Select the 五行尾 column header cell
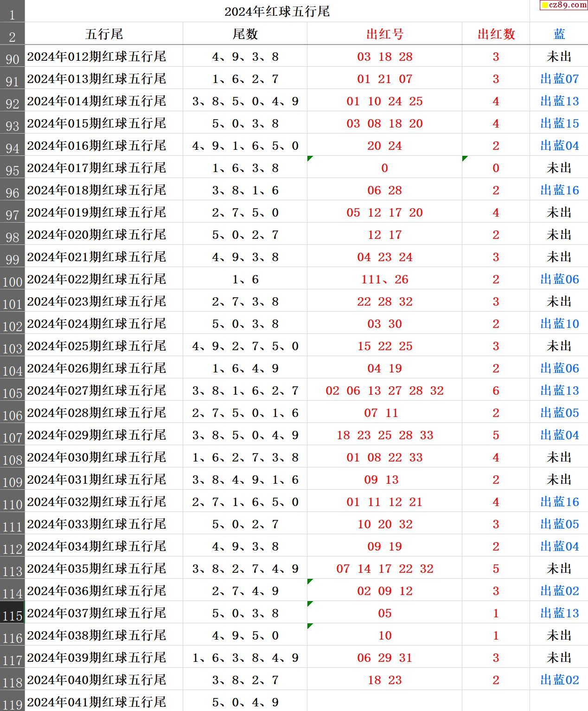 104,34
